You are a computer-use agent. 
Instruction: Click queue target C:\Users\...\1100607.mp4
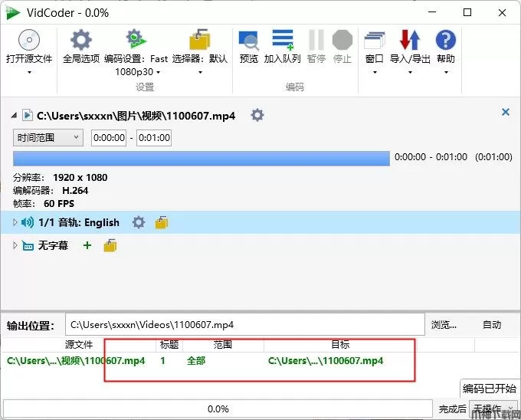pos(326,361)
